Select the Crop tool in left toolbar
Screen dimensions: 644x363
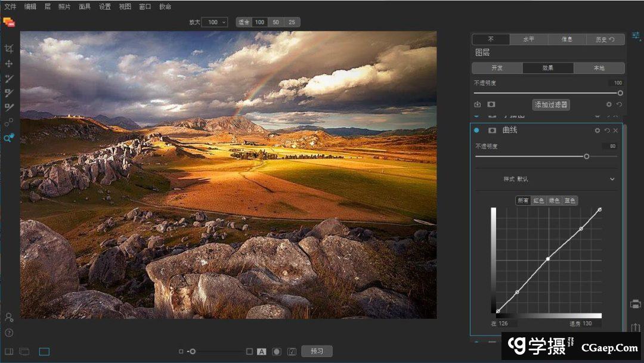[x=9, y=49]
